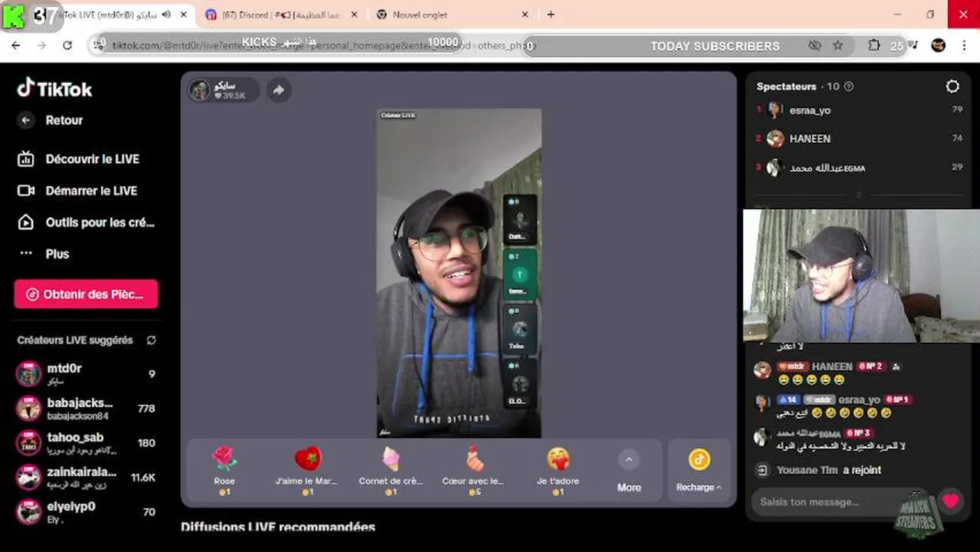980x552 pixels.
Task: Open elyelyp0 suggested creator
Action: [x=86, y=511]
